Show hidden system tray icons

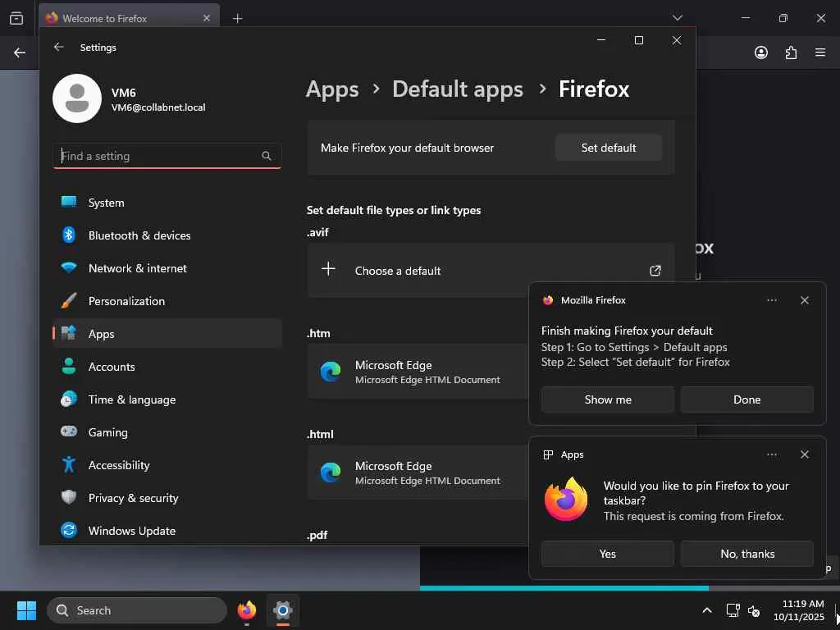(x=707, y=610)
